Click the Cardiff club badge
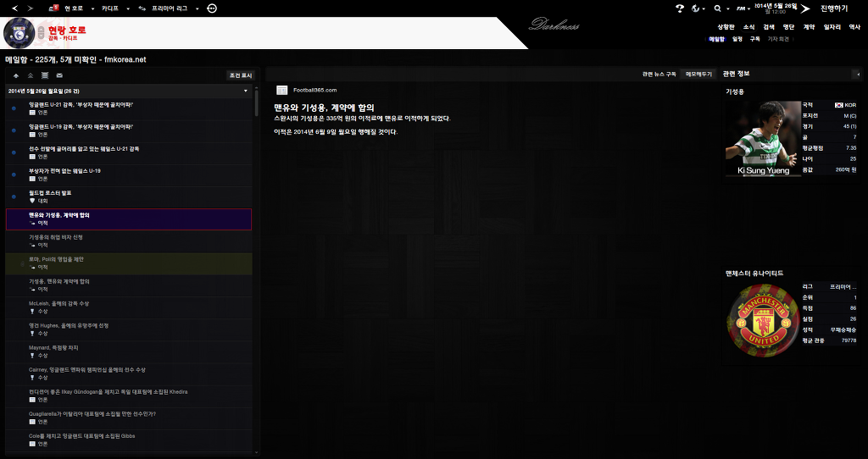Screen dimensions: 868x459 click(x=19, y=33)
